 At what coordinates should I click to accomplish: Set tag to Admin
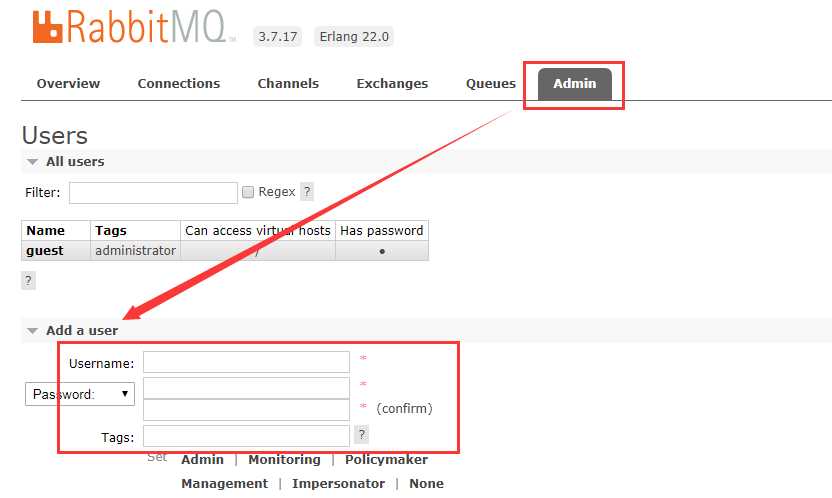(202, 460)
